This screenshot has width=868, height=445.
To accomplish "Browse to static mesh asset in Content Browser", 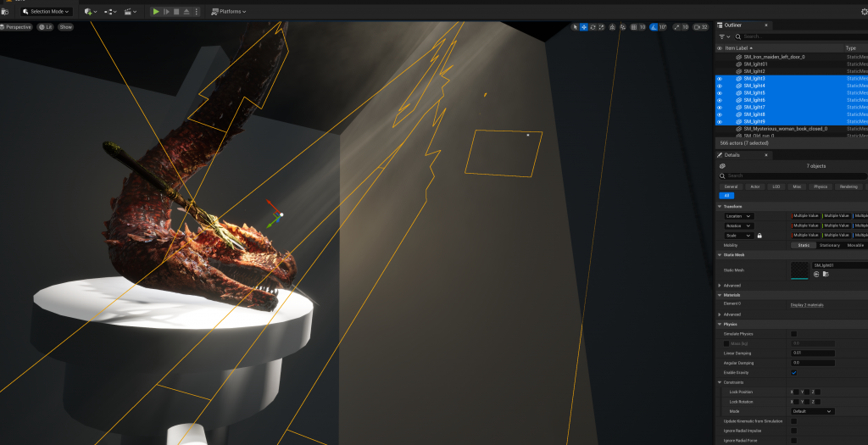I will pyautogui.click(x=826, y=275).
